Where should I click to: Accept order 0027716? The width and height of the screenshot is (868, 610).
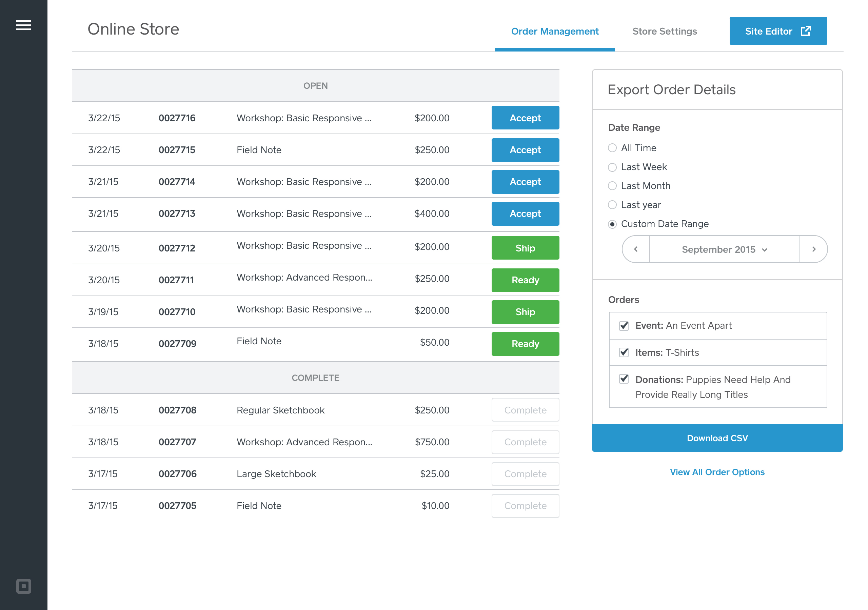525,118
